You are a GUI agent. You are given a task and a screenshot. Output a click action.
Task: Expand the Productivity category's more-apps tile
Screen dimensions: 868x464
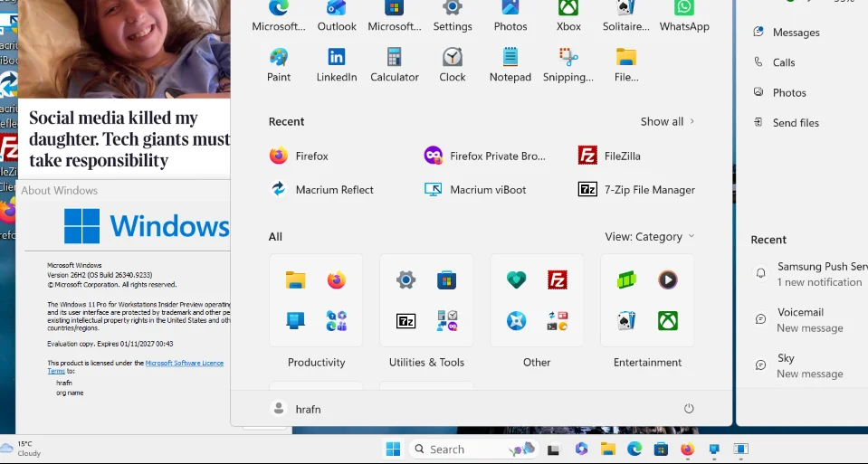tap(336, 321)
